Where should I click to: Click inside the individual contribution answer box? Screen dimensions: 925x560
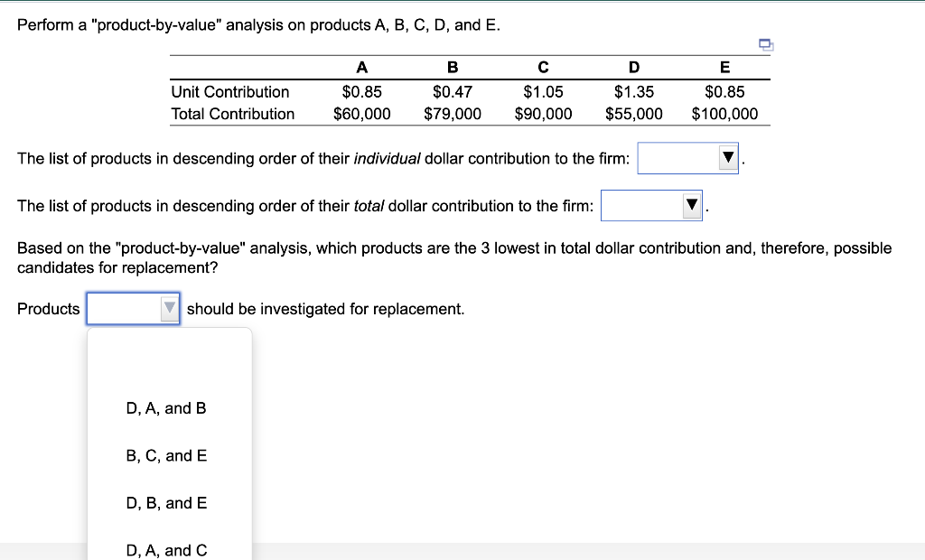click(677, 157)
